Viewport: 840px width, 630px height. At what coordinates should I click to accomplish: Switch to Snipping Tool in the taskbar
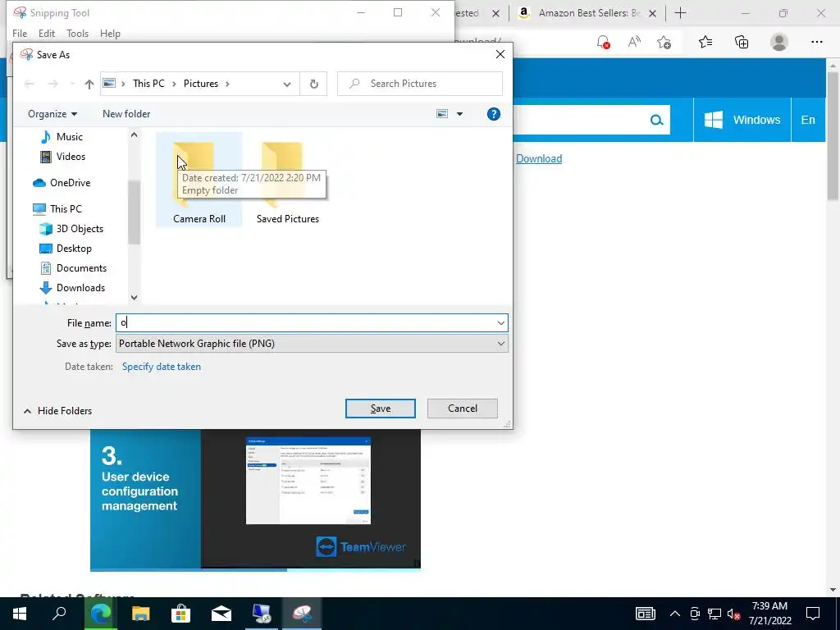[x=302, y=614]
